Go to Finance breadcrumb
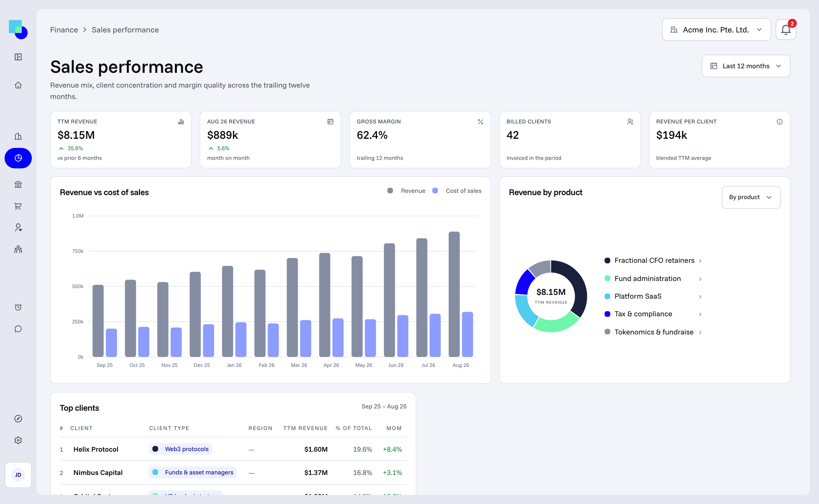Screen dimensions: 819x504 coord(64,30)
